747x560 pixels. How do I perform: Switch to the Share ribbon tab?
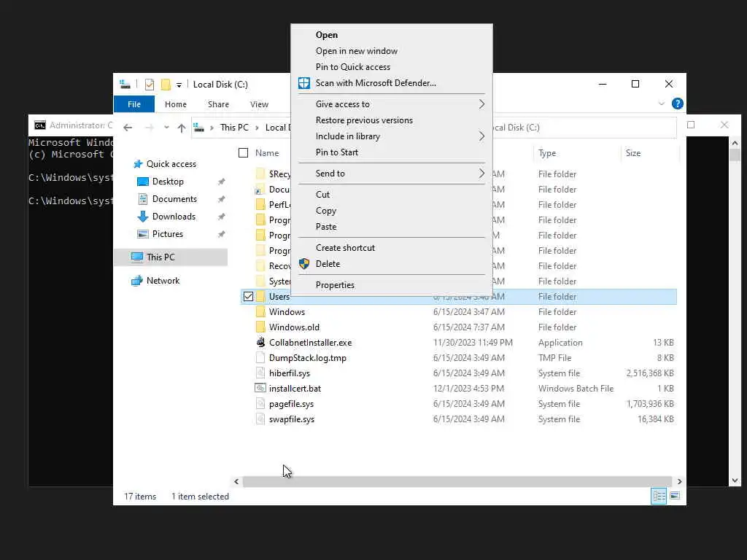(218, 104)
